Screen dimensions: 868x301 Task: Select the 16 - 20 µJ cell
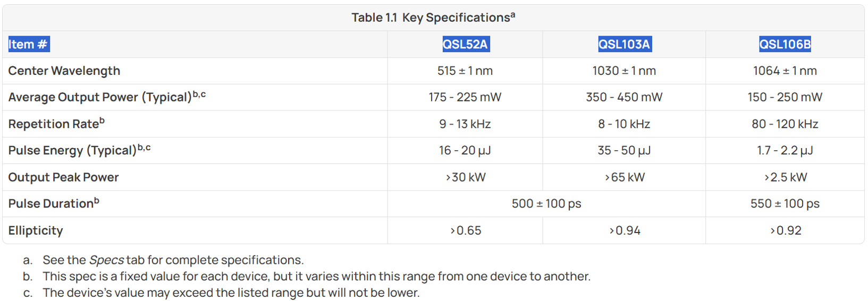point(465,150)
